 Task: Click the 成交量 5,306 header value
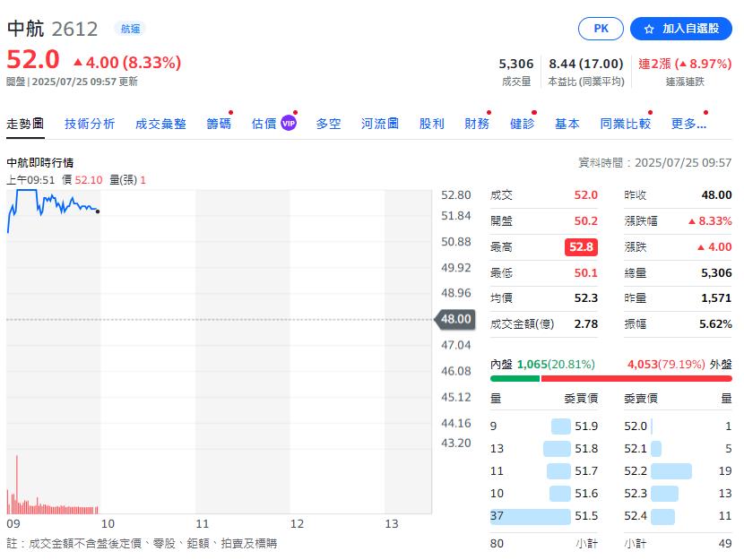[x=515, y=64]
